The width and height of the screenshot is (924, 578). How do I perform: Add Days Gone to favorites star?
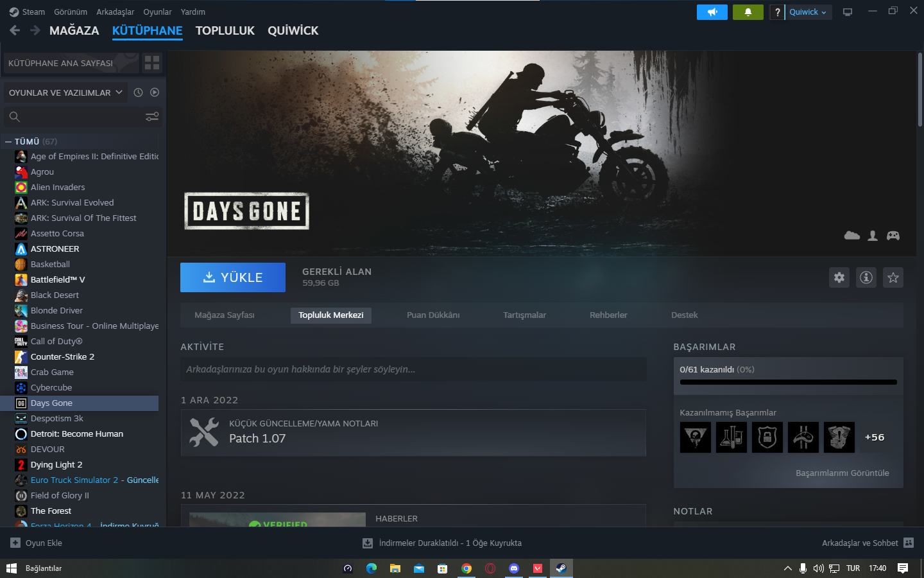(x=893, y=277)
